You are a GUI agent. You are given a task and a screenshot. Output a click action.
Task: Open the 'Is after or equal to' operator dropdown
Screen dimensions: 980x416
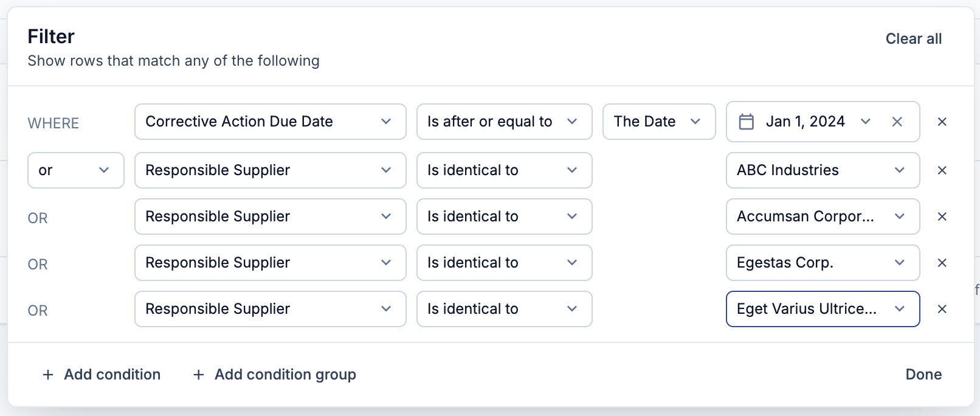[505, 122]
